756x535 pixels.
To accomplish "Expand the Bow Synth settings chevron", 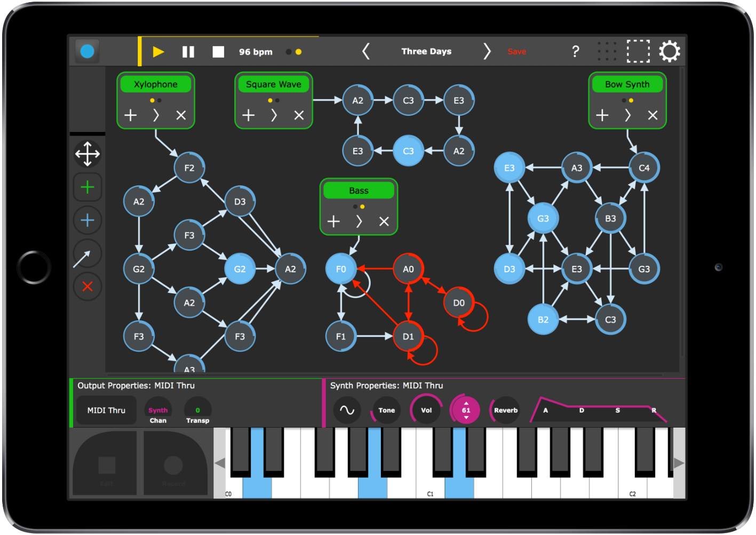I will coord(627,115).
